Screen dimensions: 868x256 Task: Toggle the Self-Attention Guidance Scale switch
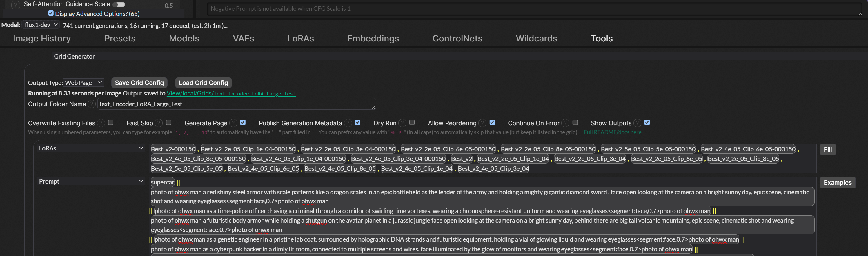119,4
